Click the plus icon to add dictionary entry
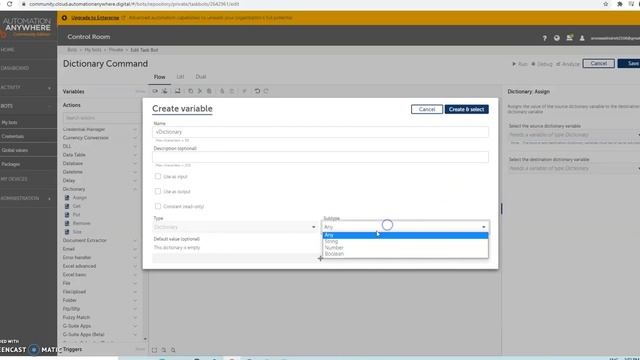Image resolution: width=640 pixels, height=360 pixels. click(320, 258)
